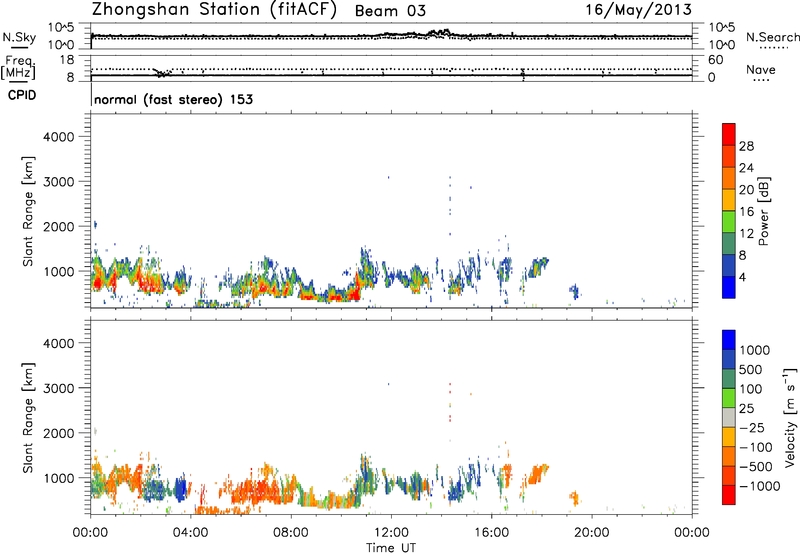Screen dimensions: 800x554
Task: Click the blue velocity patch near 03:30 UT
Action: click(180, 489)
